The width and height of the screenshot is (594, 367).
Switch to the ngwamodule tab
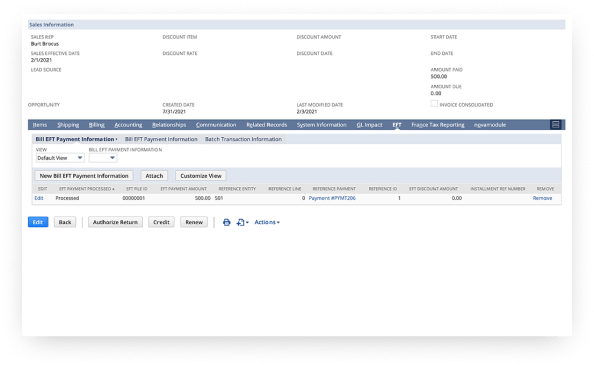[x=490, y=125]
